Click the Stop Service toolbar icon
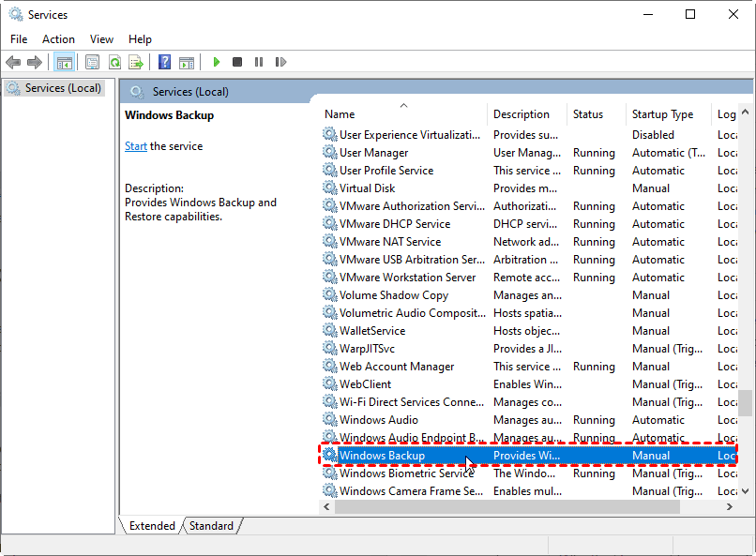 [x=237, y=63]
